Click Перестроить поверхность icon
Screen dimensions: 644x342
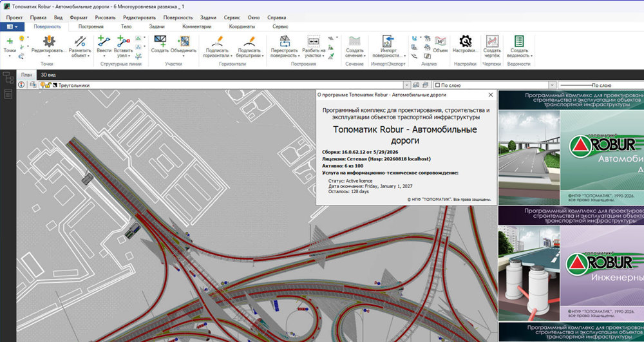(284, 41)
